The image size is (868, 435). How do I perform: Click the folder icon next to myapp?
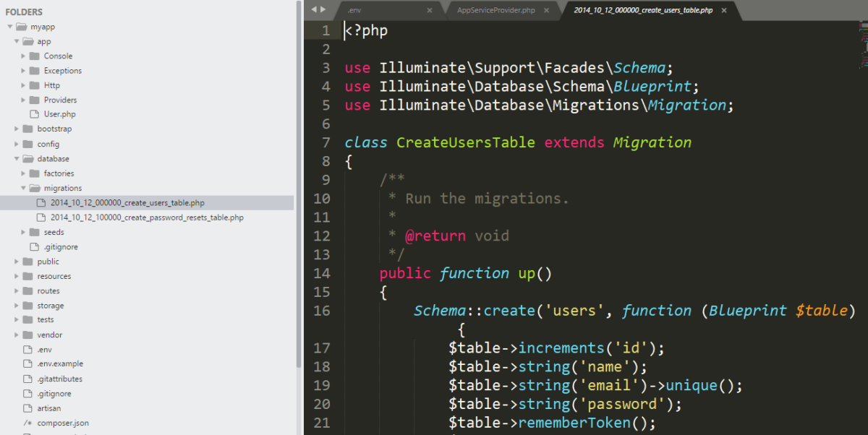(x=21, y=26)
